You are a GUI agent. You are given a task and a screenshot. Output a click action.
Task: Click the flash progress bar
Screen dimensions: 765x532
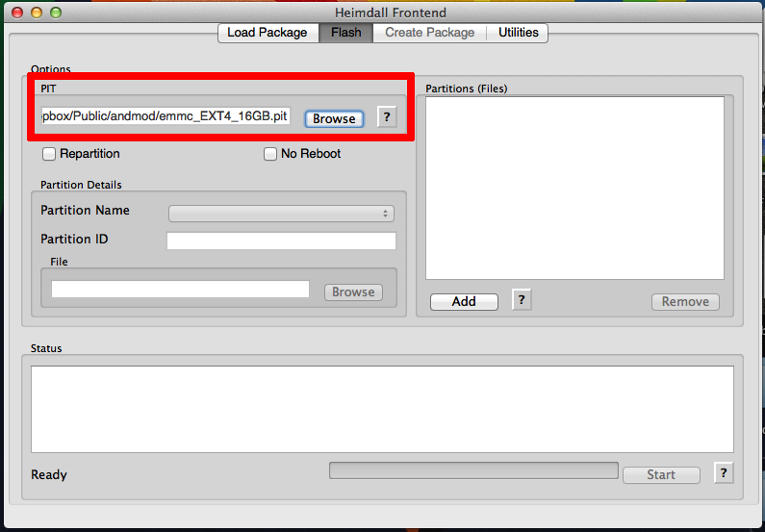[x=473, y=470]
